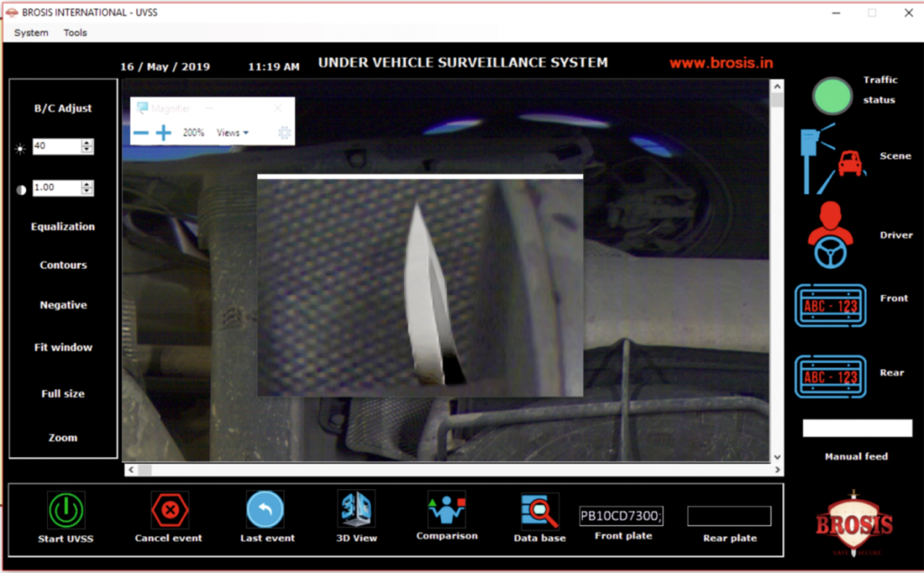Image resolution: width=924 pixels, height=573 pixels.
Task: Select the Comparison icon
Action: (x=447, y=511)
